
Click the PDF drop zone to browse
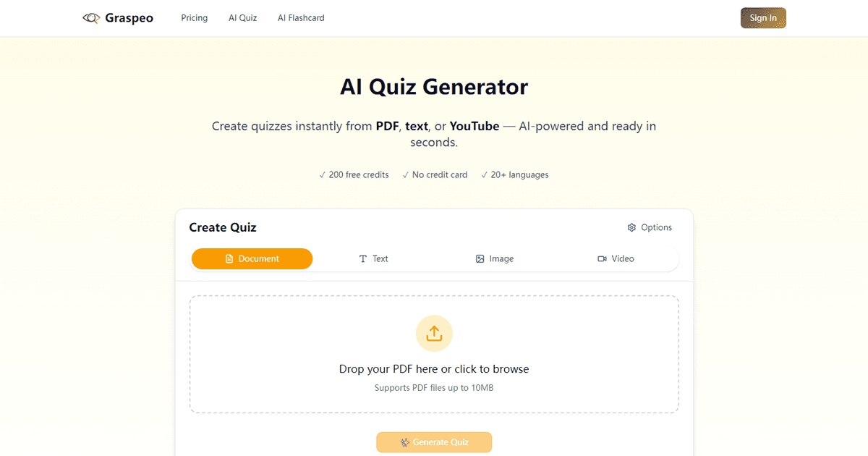[x=434, y=369]
